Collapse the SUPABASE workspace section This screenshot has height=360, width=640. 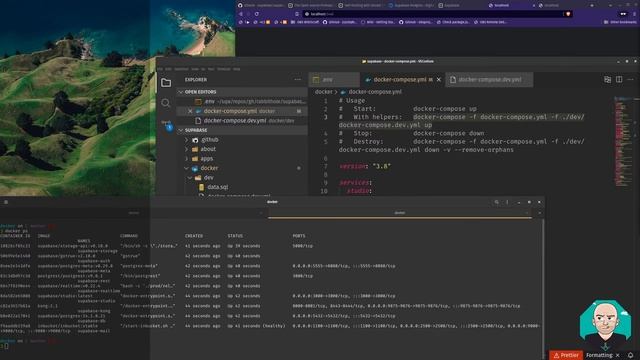[242, 130]
